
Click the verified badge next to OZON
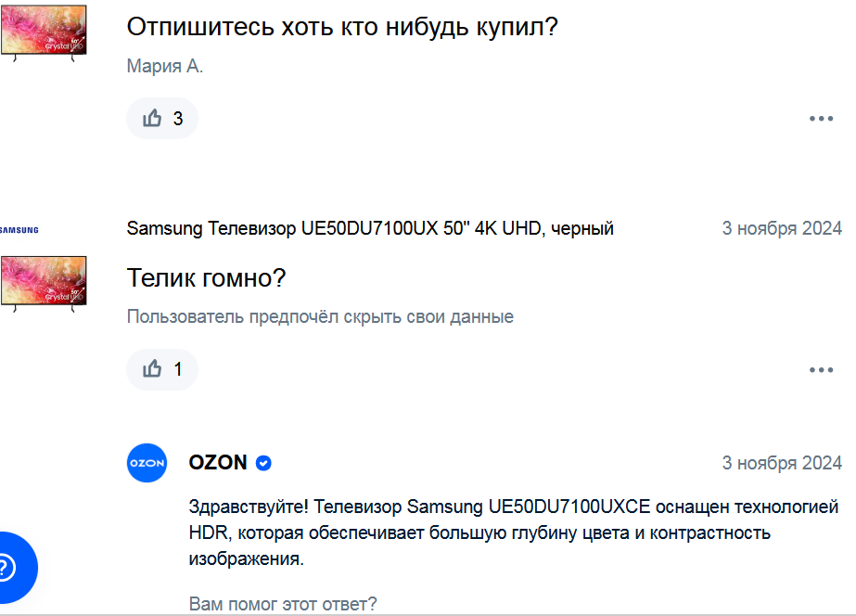point(263,463)
